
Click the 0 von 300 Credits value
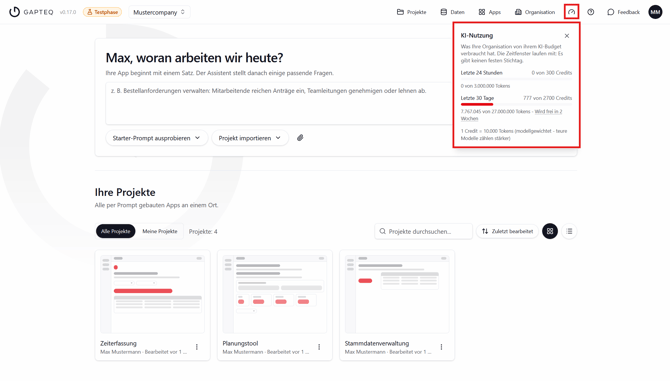[x=552, y=73]
